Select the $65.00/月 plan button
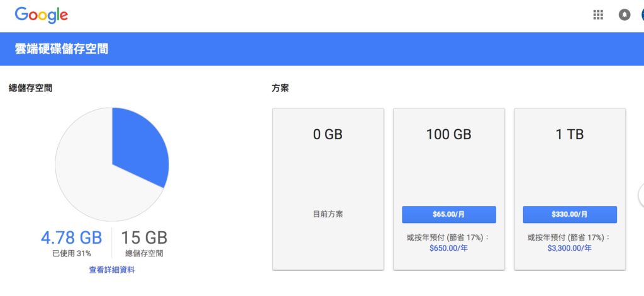This screenshot has width=644, height=296. pos(449,215)
